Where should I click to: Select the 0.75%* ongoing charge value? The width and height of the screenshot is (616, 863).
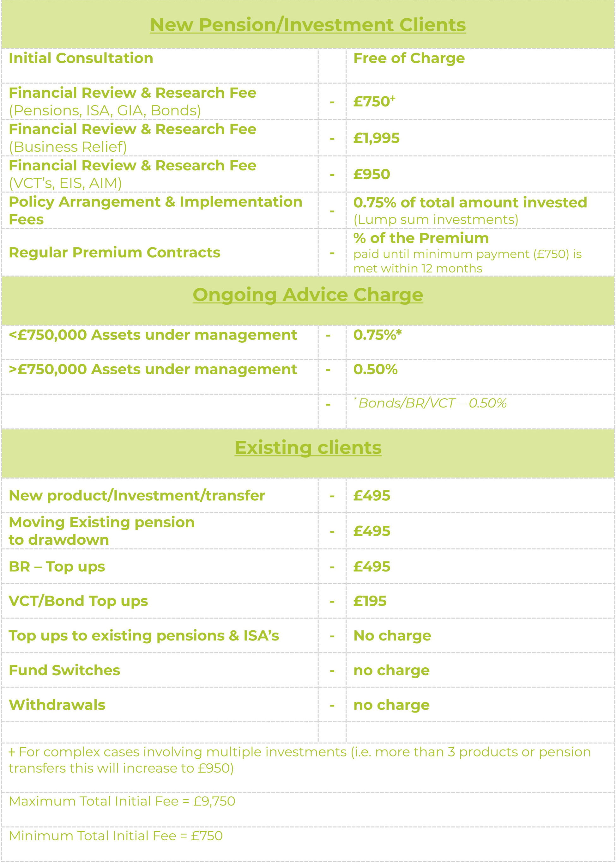pyautogui.click(x=377, y=335)
